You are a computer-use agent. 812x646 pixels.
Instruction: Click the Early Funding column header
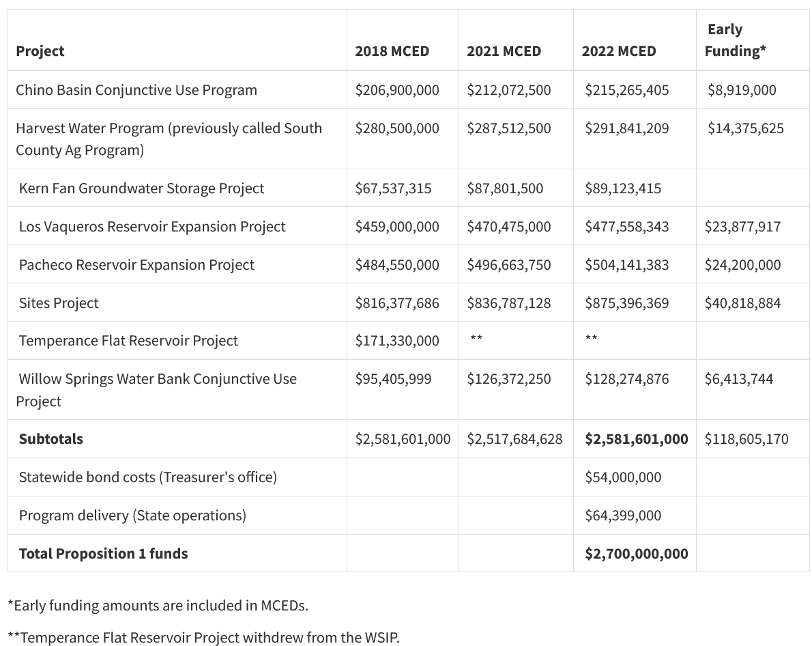coord(736,40)
